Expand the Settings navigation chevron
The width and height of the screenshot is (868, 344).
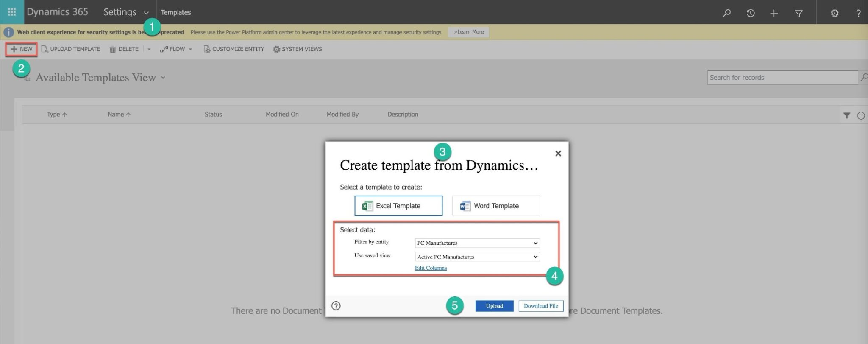tap(146, 13)
